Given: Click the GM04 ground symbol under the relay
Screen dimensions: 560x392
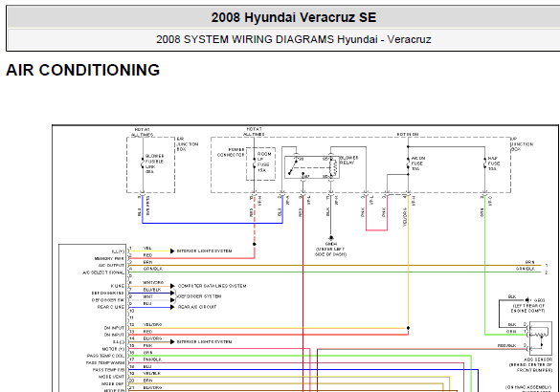Looking at the screenshot, I should 331,239.
